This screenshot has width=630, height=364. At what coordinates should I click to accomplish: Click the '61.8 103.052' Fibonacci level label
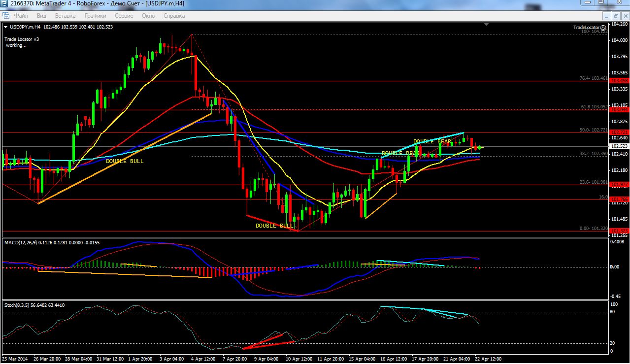tap(595, 106)
